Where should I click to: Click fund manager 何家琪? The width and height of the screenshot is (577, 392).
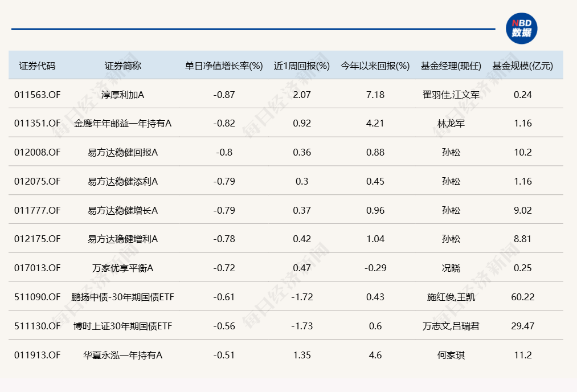coord(451,355)
